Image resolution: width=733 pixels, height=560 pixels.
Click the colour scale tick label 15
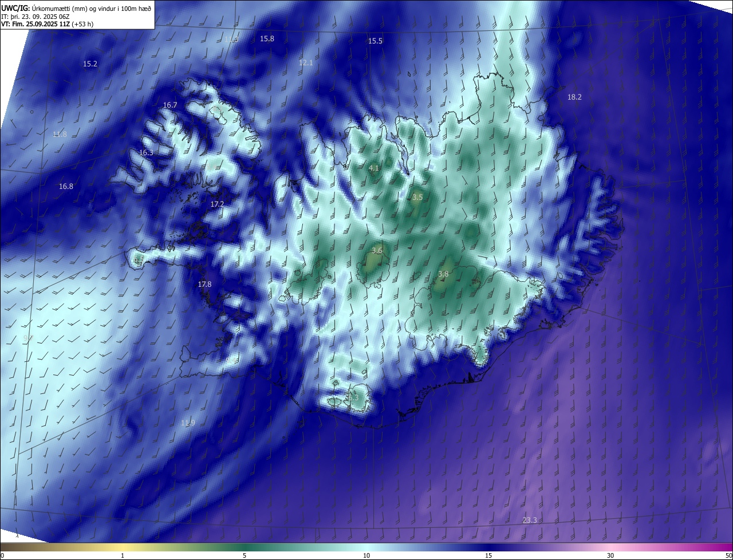(x=488, y=555)
